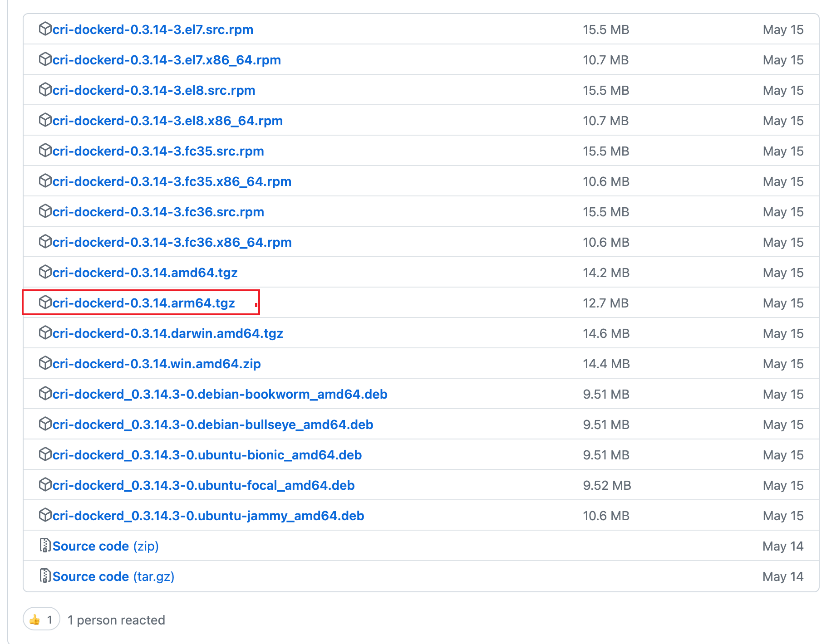The width and height of the screenshot is (826, 644).
Task: Download the ubuntu-bionic_amd64.deb package
Action: point(207,455)
